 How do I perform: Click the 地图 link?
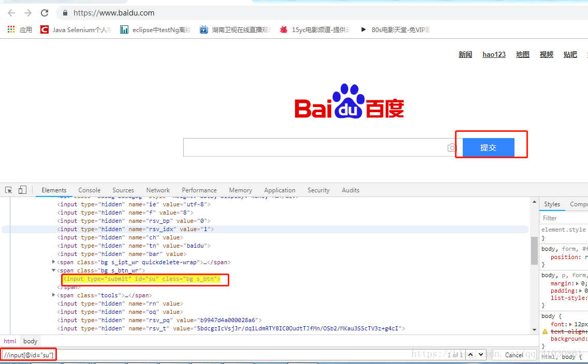pos(523,54)
